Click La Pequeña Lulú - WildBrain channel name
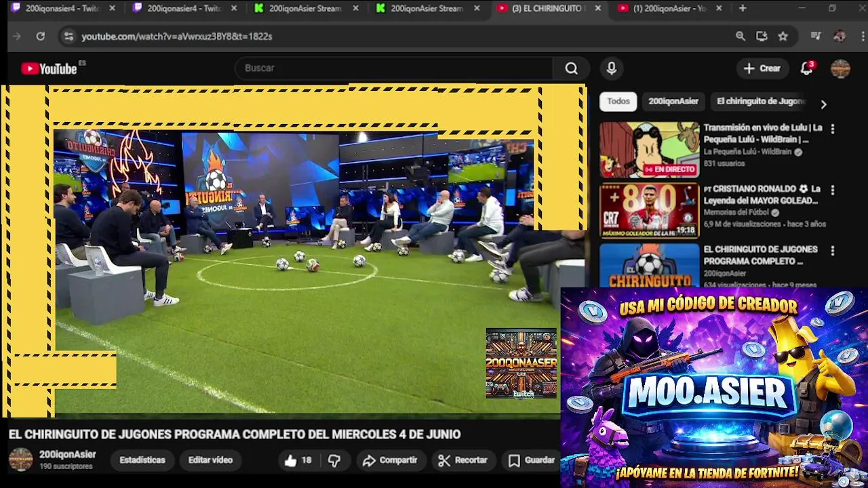Image resolution: width=868 pixels, height=488 pixels. point(747,152)
